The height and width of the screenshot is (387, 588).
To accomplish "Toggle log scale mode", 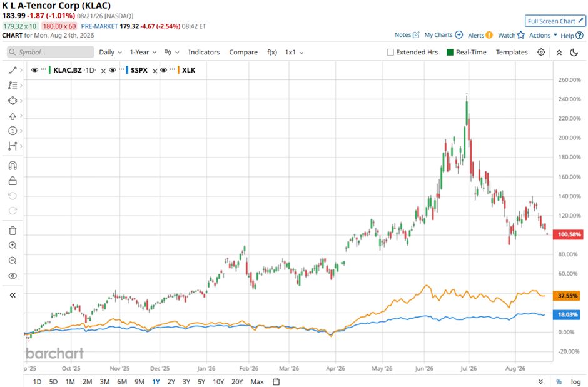I will click(x=575, y=382).
